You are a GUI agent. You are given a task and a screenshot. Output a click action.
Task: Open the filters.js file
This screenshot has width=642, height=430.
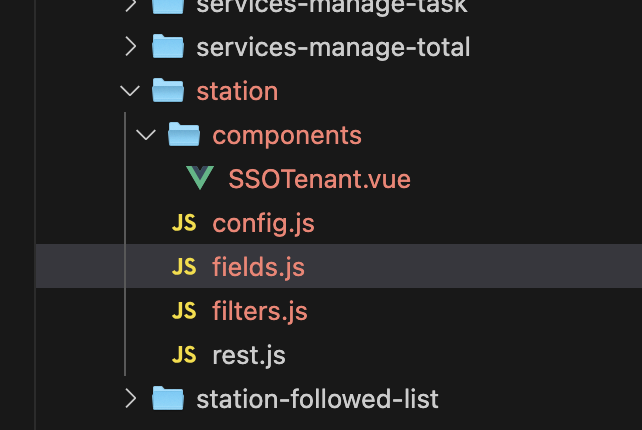(260, 311)
